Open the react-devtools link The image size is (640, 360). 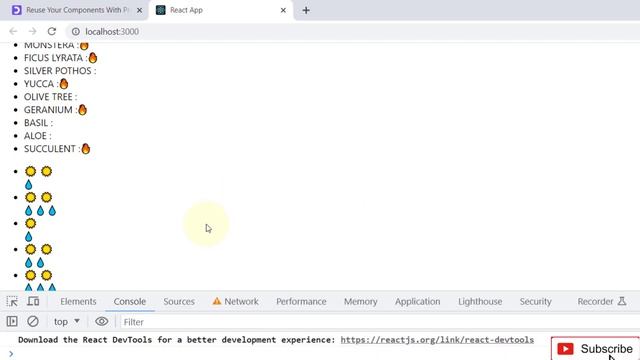click(x=437, y=340)
